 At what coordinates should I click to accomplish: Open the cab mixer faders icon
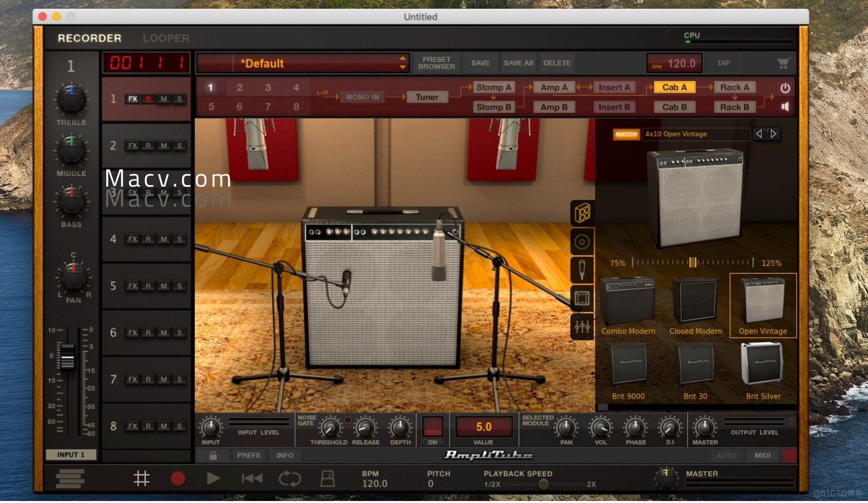click(582, 327)
